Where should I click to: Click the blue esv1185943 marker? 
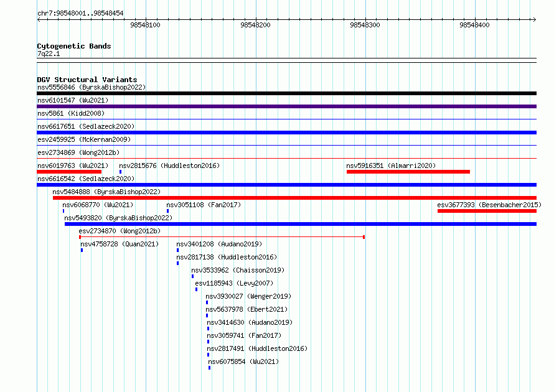coord(197,289)
